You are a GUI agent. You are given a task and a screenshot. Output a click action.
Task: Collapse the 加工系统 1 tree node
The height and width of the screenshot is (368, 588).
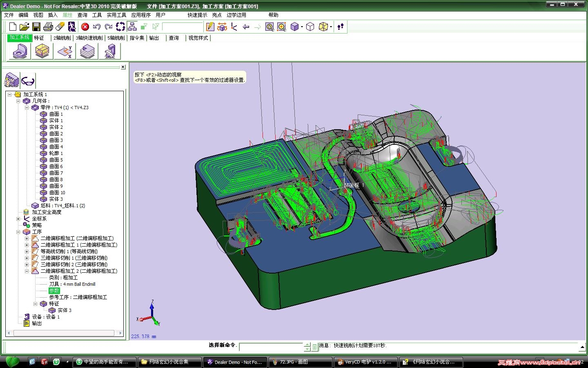[x=9, y=94]
